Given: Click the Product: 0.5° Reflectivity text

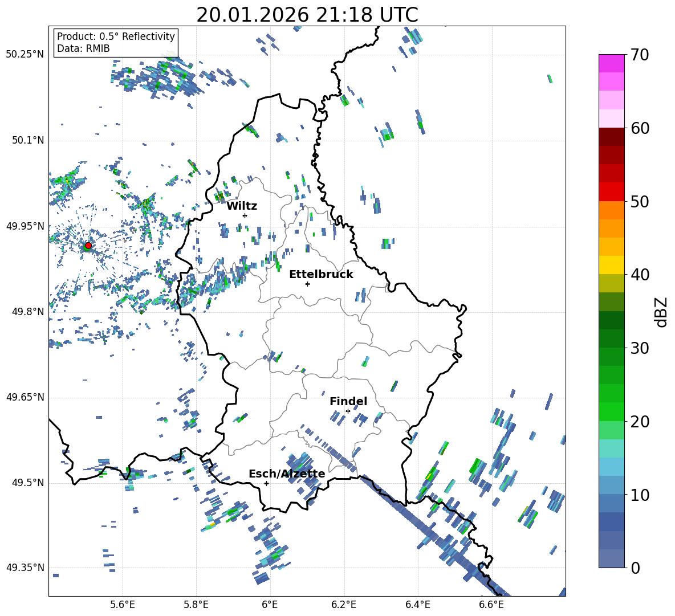Looking at the screenshot, I should (116, 36).
